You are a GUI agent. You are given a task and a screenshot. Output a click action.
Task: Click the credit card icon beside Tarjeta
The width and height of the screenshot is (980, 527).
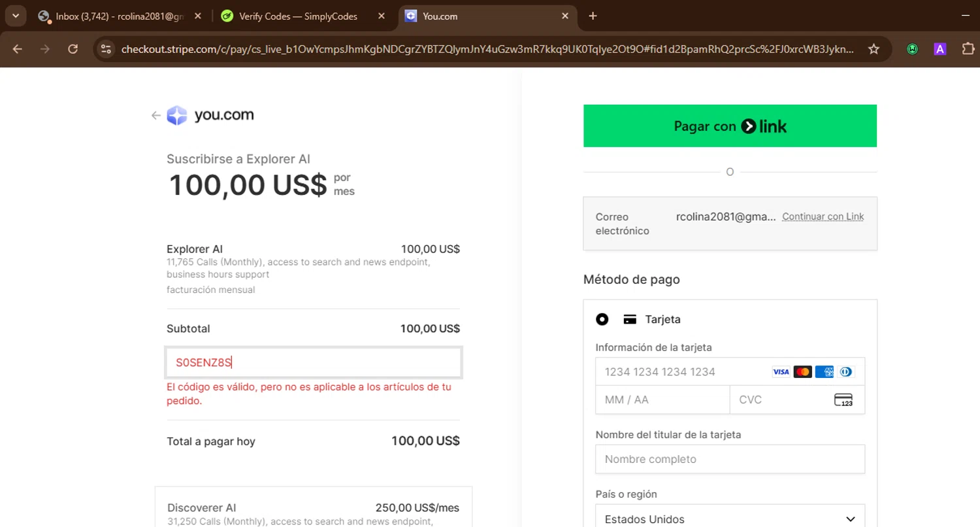(630, 320)
